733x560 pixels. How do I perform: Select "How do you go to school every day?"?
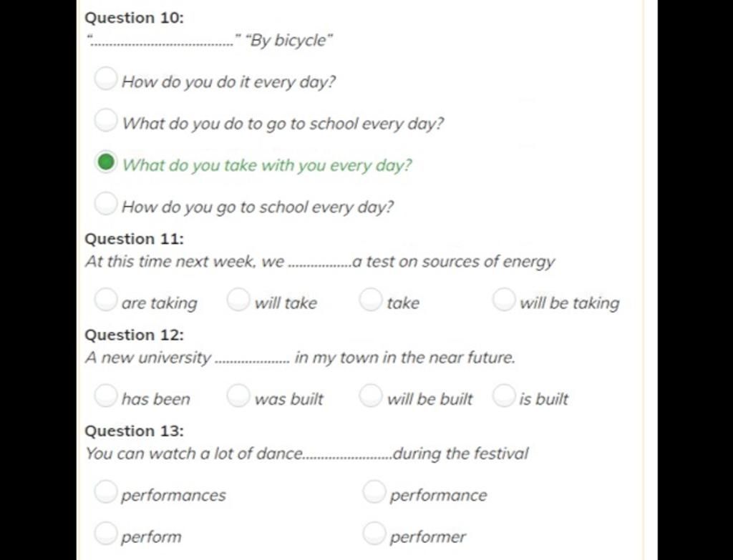106,203
